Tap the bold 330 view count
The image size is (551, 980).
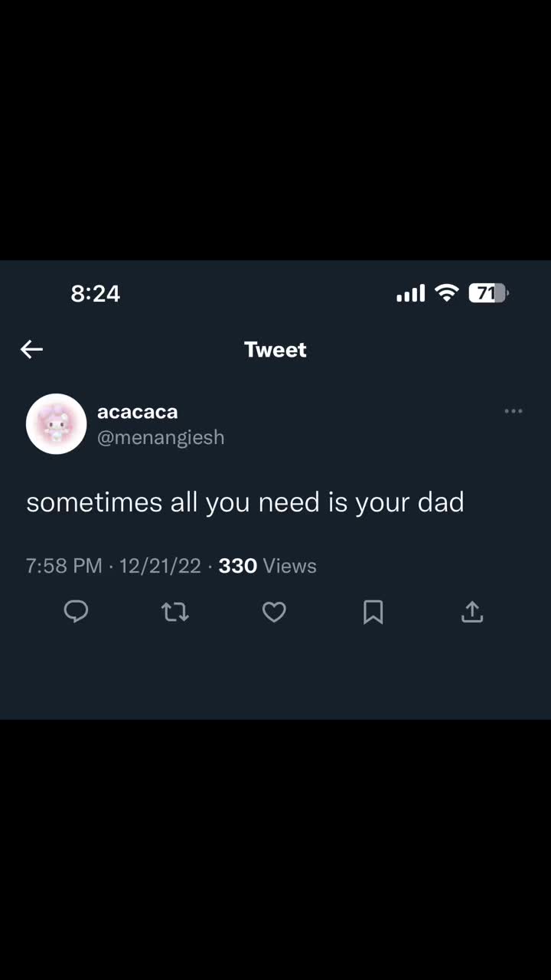tap(238, 566)
